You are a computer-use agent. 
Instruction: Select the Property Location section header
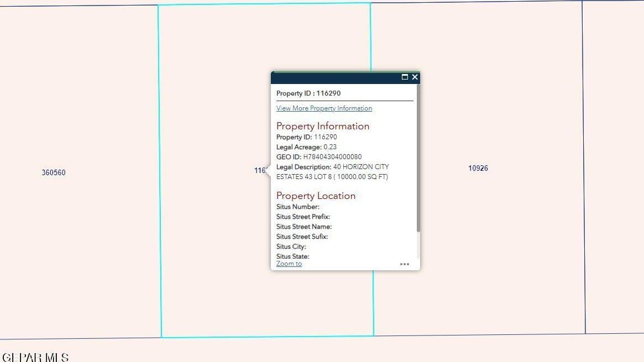(x=316, y=196)
